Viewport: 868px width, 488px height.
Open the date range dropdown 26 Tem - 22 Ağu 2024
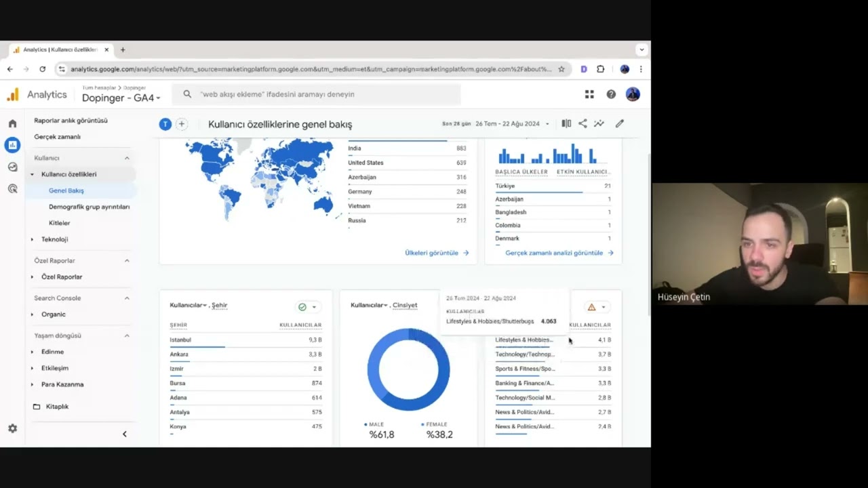(513, 124)
